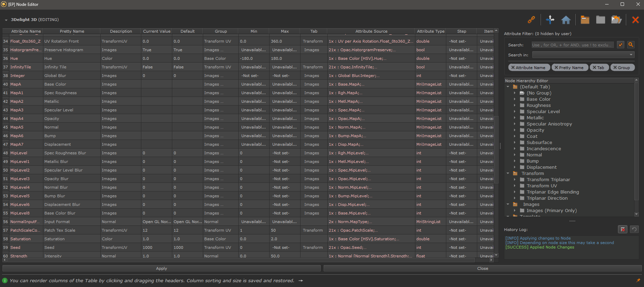The image size is (644, 287).
Task: Click the branching arrows icon in toolbar
Action: click(550, 20)
